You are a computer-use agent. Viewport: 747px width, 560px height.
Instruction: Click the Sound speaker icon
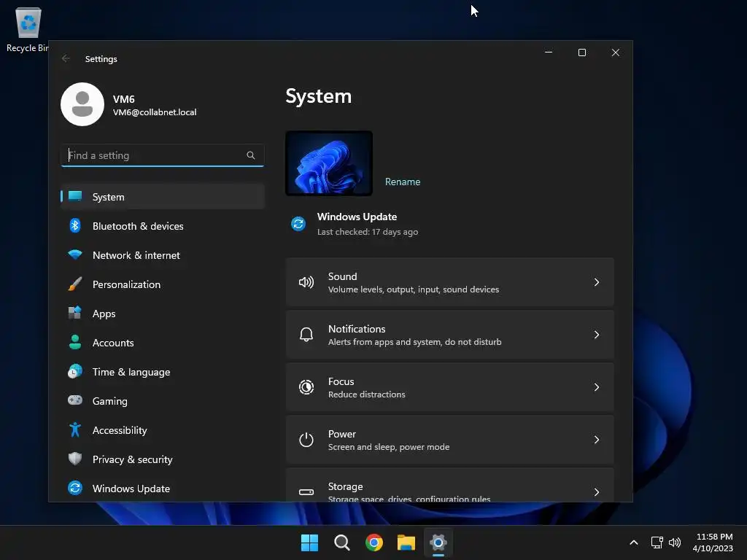click(x=306, y=282)
